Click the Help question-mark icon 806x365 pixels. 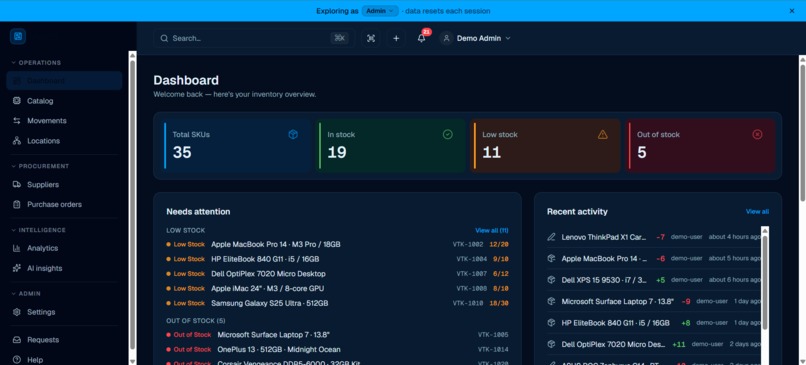point(17,360)
